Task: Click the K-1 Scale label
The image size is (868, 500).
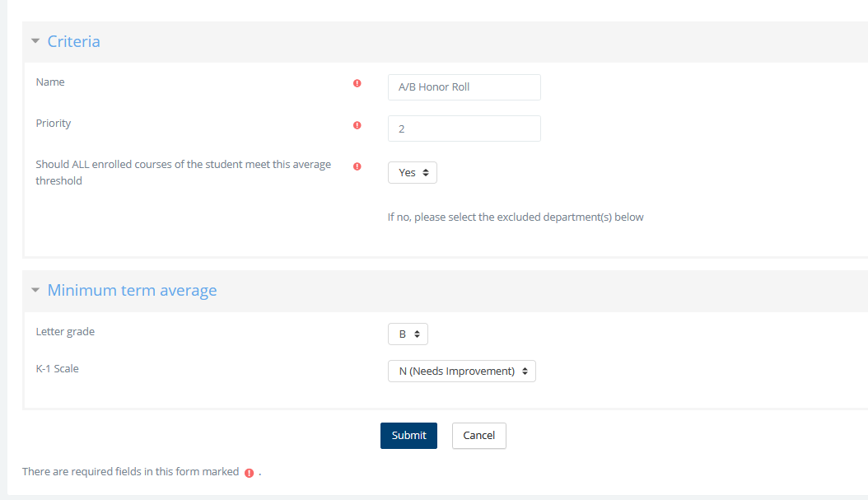Action: click(58, 369)
